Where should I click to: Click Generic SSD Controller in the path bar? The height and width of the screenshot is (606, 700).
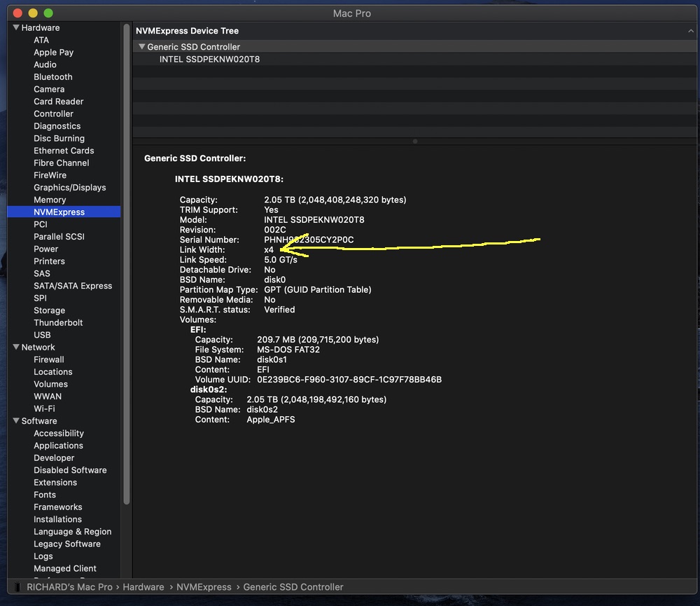click(293, 587)
